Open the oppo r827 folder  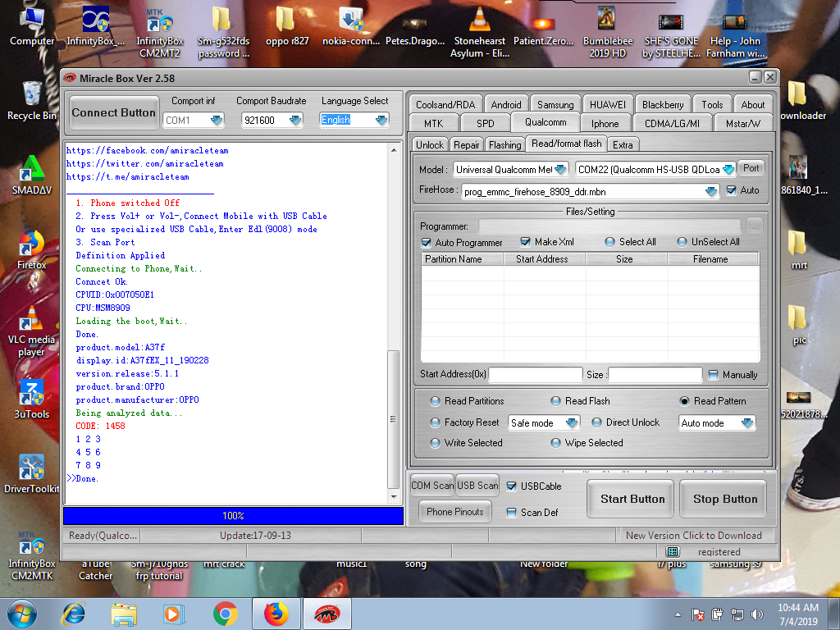pos(287,25)
